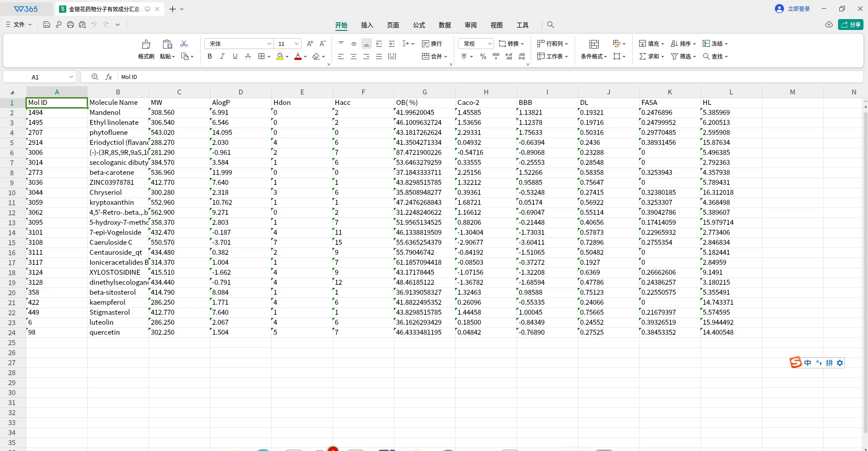Toggle 换行 wrap text
Image resolution: width=868 pixels, height=451 pixels.
coord(432,44)
